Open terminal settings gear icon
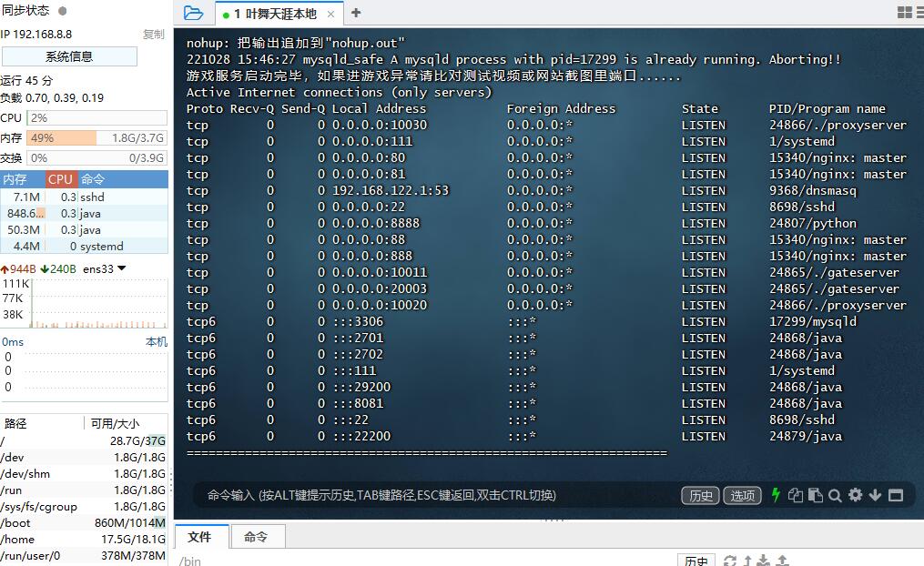Viewport: 924px width, 566px height. pyautogui.click(x=856, y=495)
